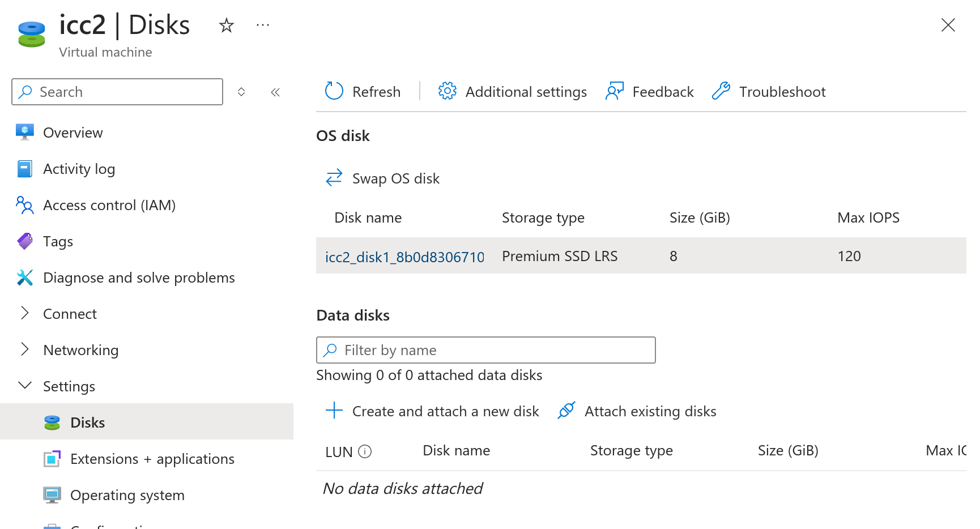
Task: Click the Data disks Size (GiB) header
Action: (x=788, y=450)
